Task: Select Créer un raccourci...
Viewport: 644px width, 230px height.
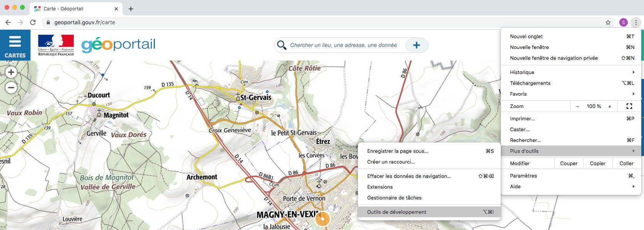Action: pyautogui.click(x=429, y=162)
